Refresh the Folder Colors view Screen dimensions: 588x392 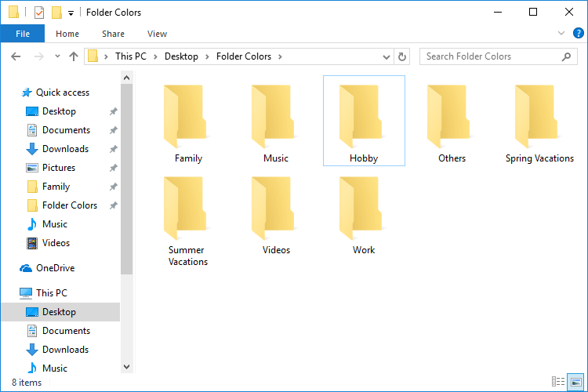[x=402, y=56]
